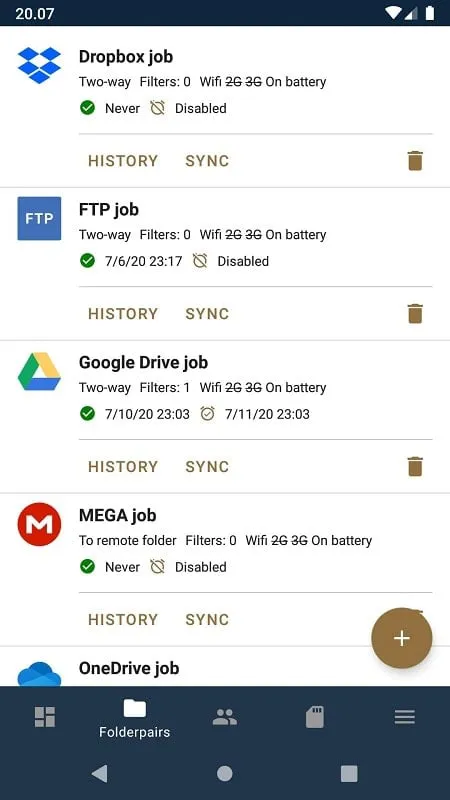Open the accounts tab icon

[x=224, y=717]
